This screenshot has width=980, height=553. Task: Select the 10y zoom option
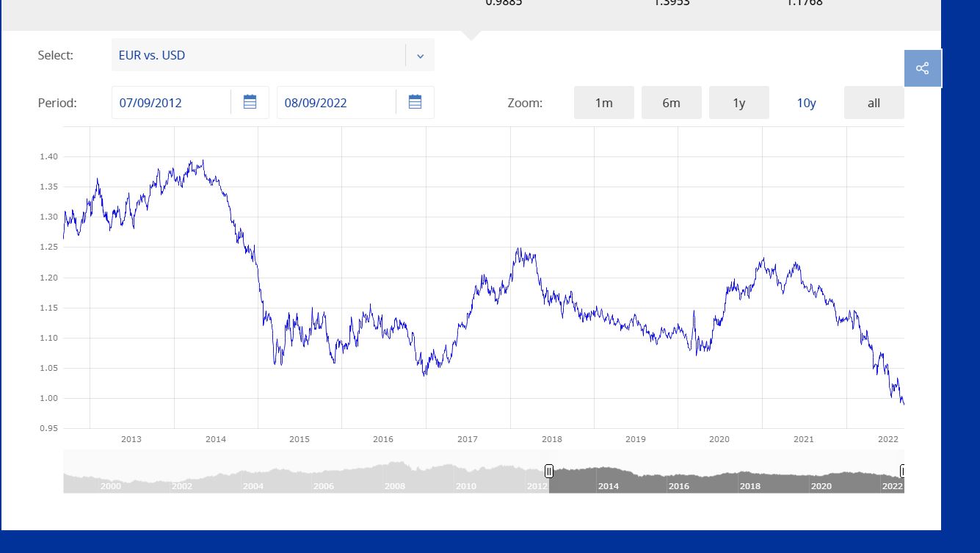(806, 103)
